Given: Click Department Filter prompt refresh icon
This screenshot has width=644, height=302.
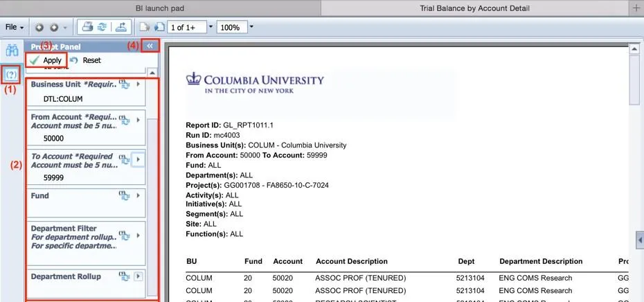Looking at the screenshot, I should click(125, 236).
